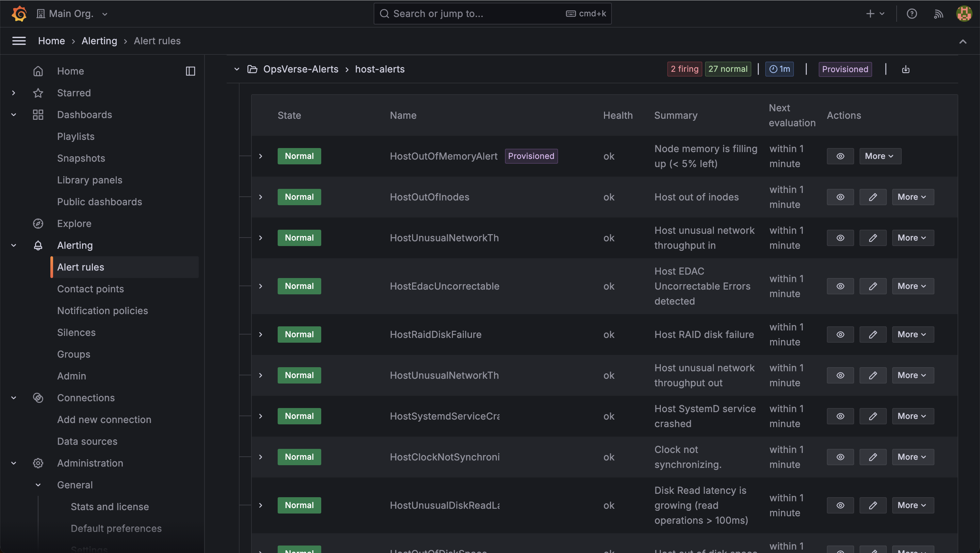Open Data sources in Connections
The image size is (980, 553).
point(87,441)
